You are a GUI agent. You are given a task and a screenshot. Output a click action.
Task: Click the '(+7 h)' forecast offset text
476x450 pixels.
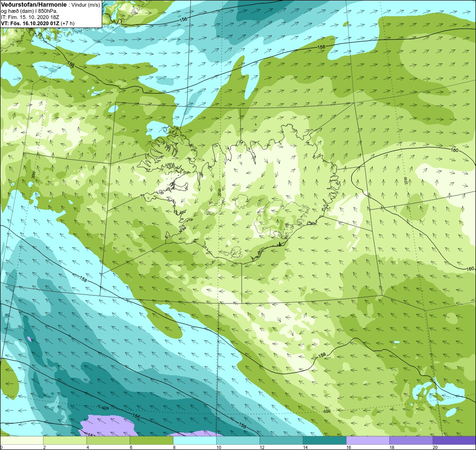(68, 23)
